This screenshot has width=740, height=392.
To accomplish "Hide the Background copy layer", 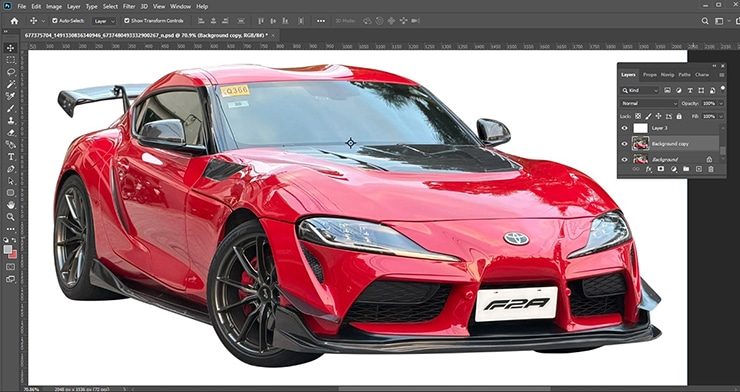I will tap(625, 143).
